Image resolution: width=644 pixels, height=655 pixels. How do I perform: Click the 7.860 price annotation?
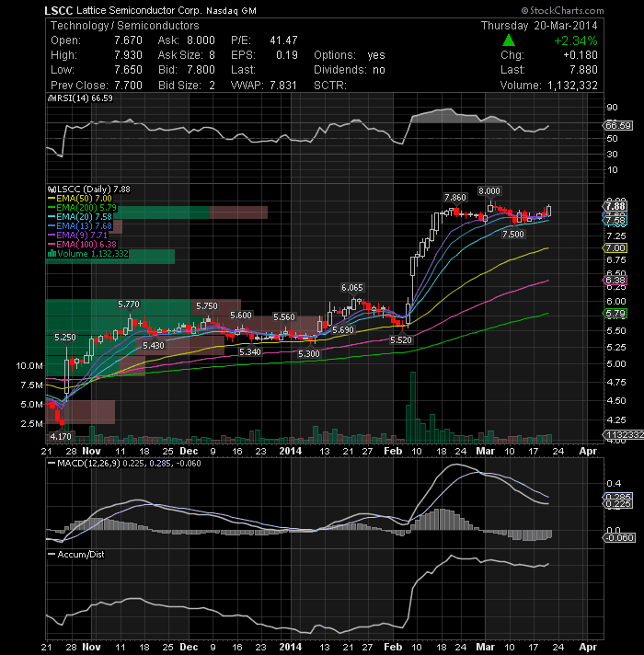454,197
